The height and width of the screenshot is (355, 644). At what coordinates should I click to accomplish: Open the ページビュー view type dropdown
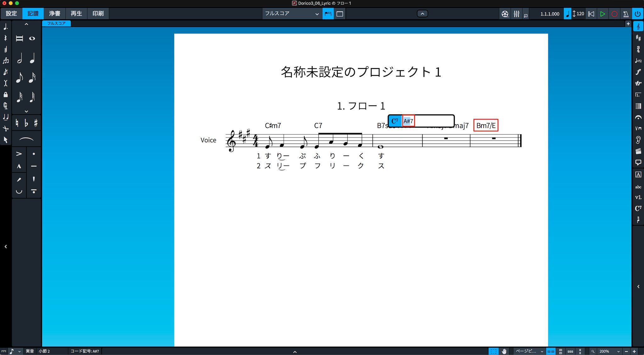click(x=529, y=351)
